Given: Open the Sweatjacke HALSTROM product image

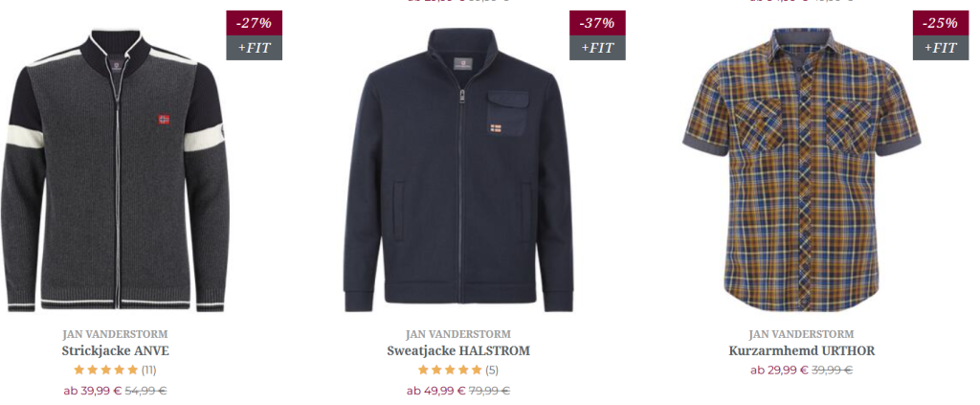Looking at the screenshot, I should coord(458,169).
